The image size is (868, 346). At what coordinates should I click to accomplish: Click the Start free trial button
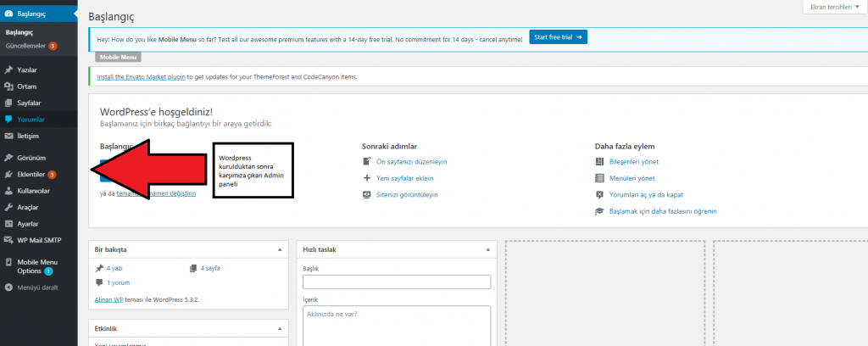tap(558, 37)
